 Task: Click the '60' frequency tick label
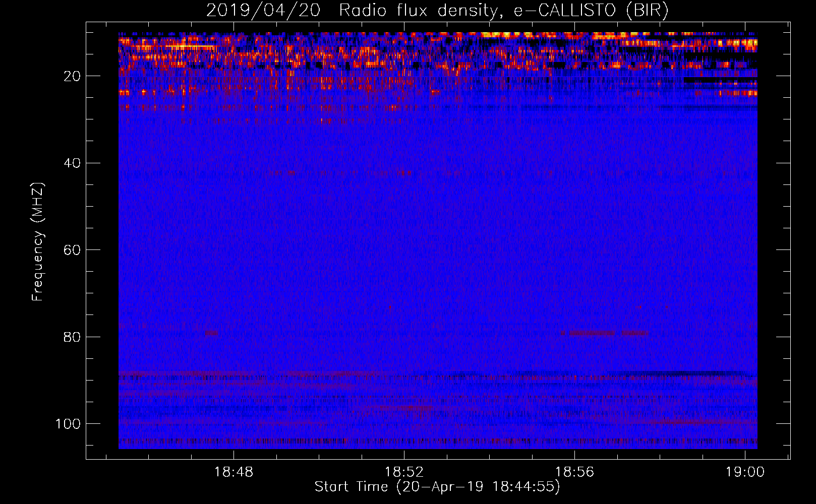pyautogui.click(x=72, y=250)
